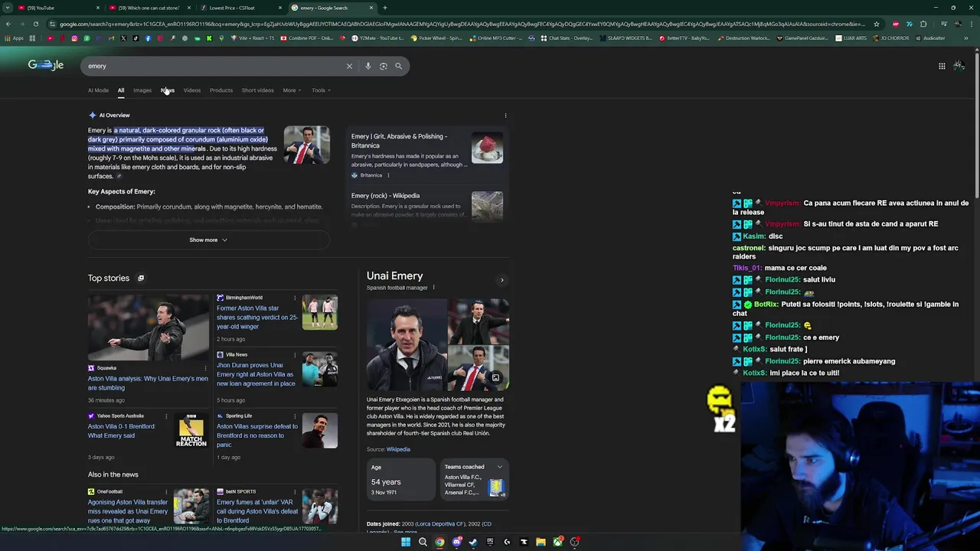
Task: Open Unai Emery panel arrow
Action: [502, 280]
